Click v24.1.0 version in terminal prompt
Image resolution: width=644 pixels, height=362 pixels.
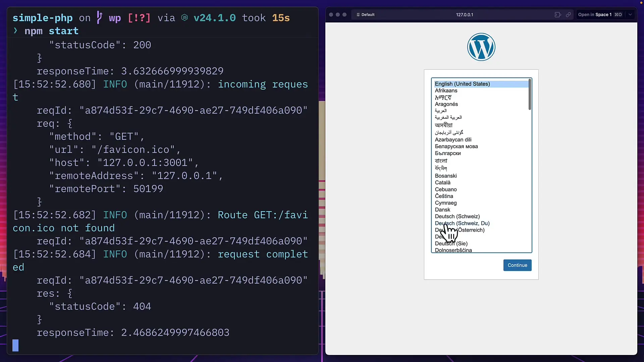click(x=215, y=18)
